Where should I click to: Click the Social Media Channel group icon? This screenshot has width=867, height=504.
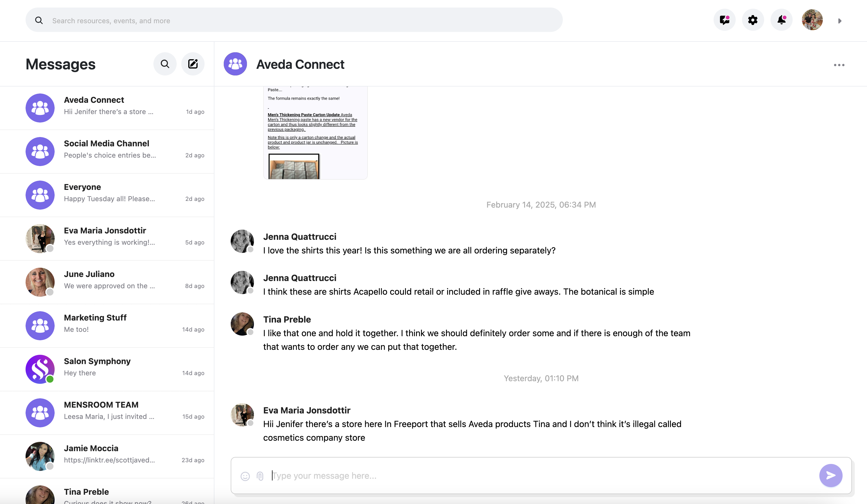(x=40, y=152)
